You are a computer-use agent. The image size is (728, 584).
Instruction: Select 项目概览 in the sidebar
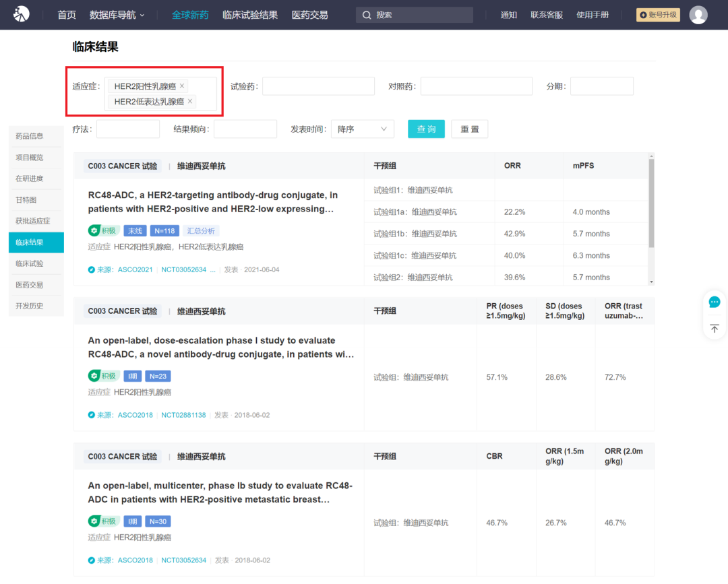pos(36,157)
